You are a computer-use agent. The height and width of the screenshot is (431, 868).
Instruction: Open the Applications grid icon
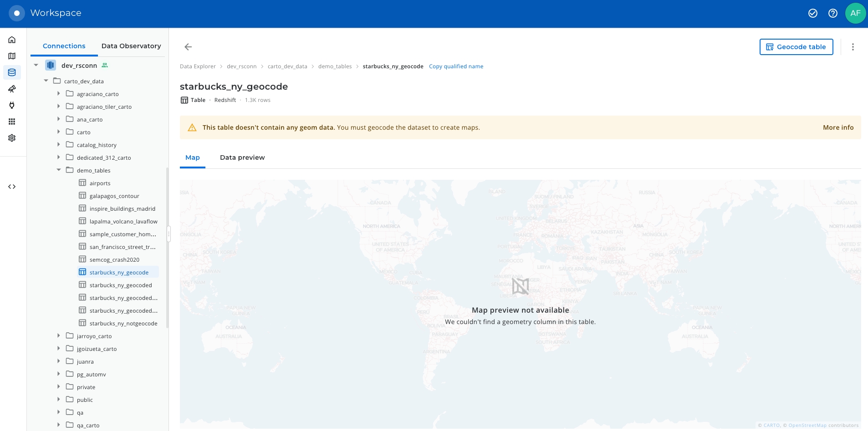pyautogui.click(x=12, y=122)
